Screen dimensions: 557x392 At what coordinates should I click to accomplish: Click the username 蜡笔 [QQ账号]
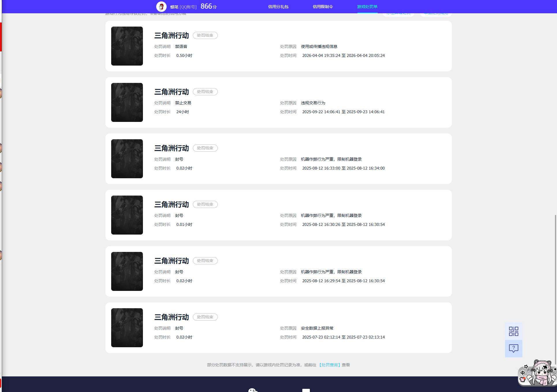click(x=183, y=7)
